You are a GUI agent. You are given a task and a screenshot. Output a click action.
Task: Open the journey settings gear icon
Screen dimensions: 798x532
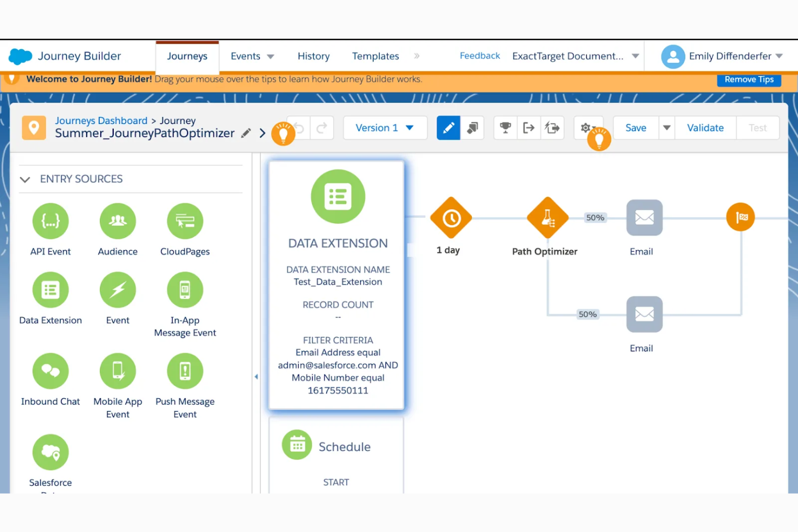586,128
